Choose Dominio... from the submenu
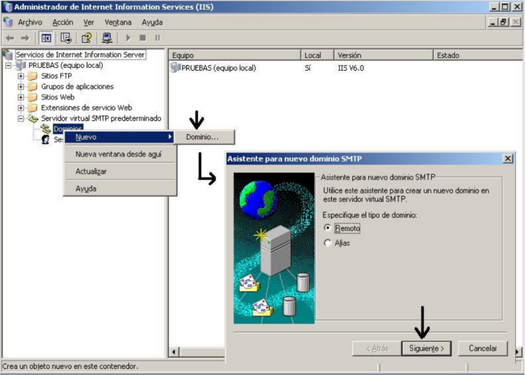 [205, 137]
